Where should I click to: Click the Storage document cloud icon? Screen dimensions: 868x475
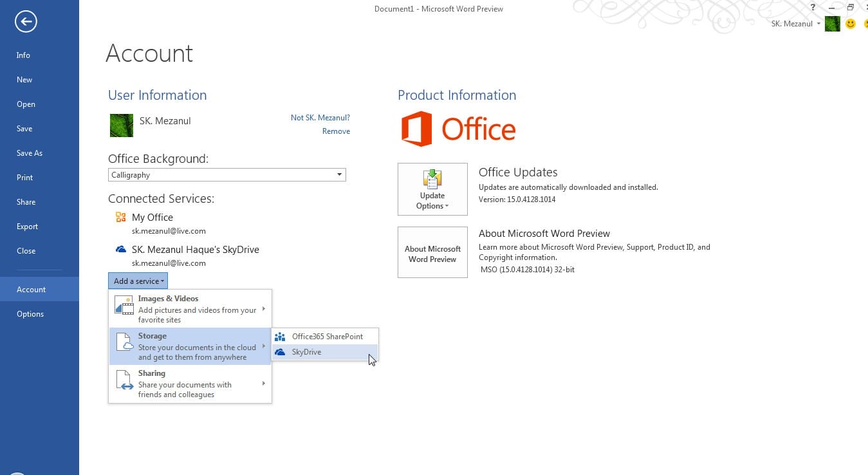[124, 342]
